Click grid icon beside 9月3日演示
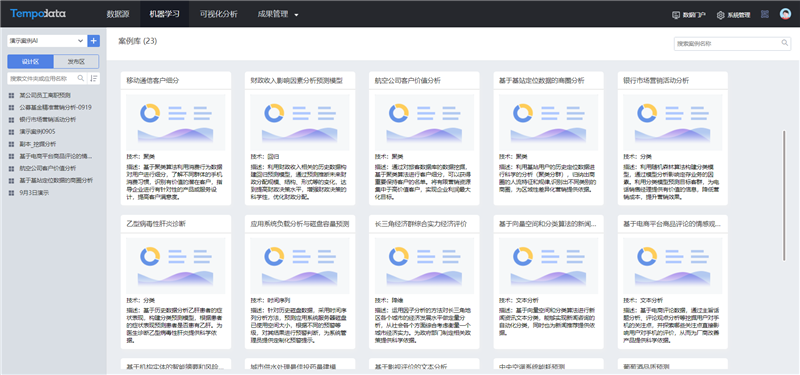The image size is (800, 375). tap(11, 193)
